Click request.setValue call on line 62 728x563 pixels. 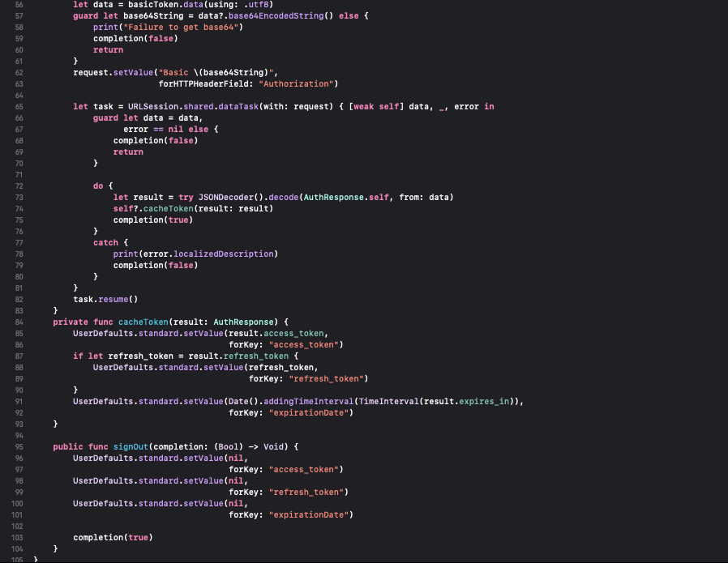coord(113,73)
